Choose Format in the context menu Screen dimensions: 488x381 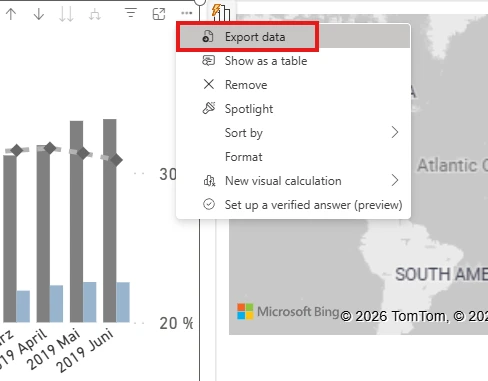tap(293, 157)
